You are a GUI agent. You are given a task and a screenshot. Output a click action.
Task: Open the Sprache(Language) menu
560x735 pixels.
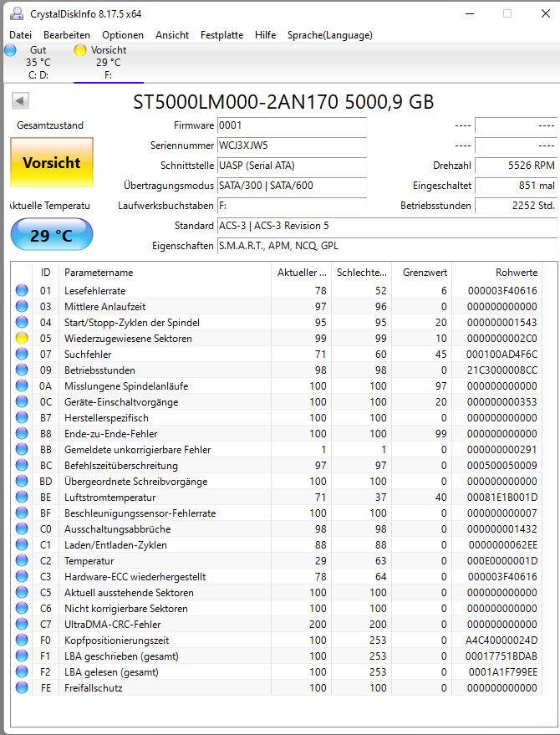(x=330, y=35)
